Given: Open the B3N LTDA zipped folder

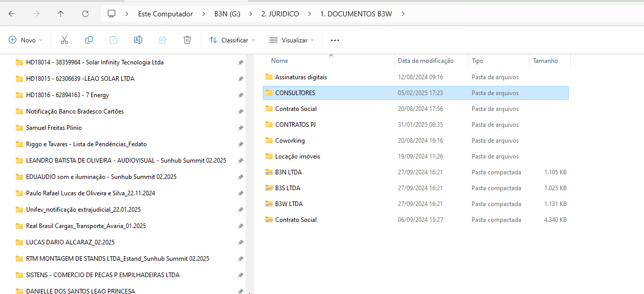Looking at the screenshot, I should (x=288, y=172).
